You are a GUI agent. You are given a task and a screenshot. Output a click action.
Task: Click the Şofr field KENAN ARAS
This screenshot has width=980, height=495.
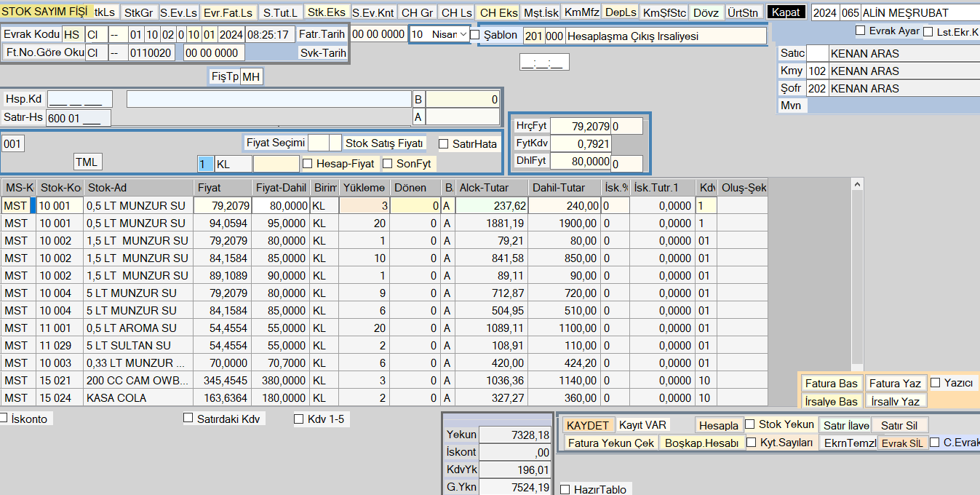pyautogui.click(x=904, y=88)
